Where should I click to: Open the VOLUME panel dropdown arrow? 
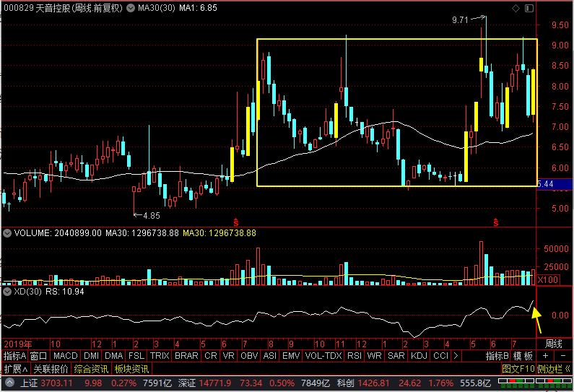pyautogui.click(x=6, y=233)
